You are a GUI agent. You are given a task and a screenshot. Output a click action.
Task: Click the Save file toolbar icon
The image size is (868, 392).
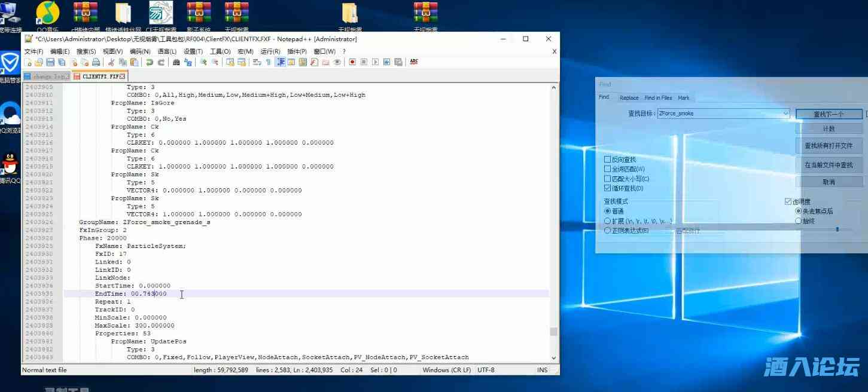(50, 62)
